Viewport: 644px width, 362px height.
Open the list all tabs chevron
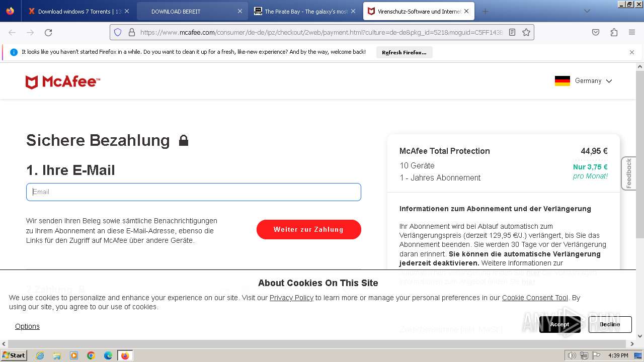point(587,11)
